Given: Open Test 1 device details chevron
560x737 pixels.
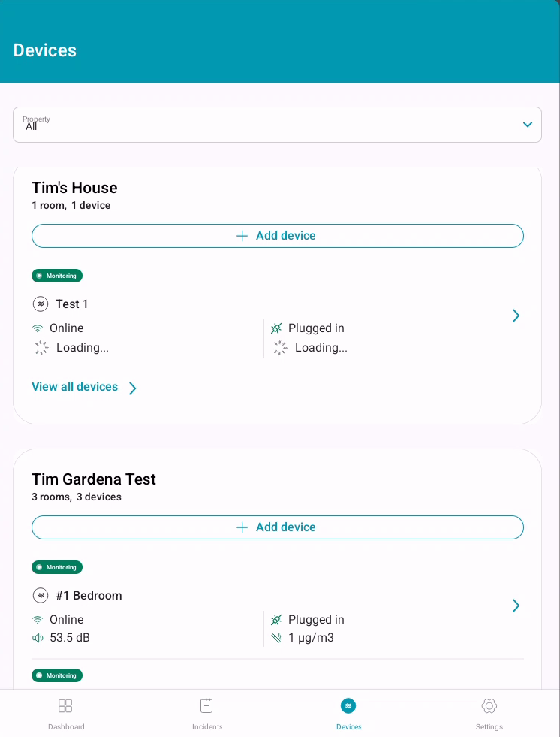Looking at the screenshot, I should [x=516, y=316].
